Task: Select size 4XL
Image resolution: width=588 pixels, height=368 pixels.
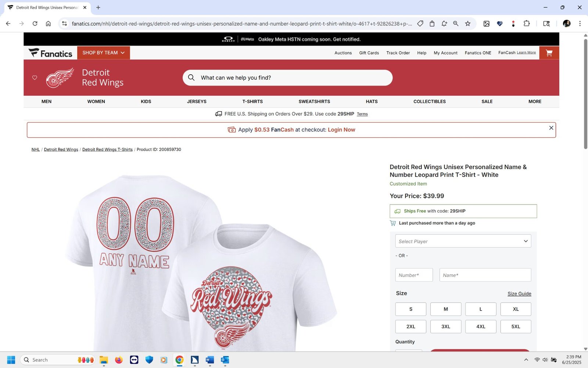Action: [x=481, y=326]
